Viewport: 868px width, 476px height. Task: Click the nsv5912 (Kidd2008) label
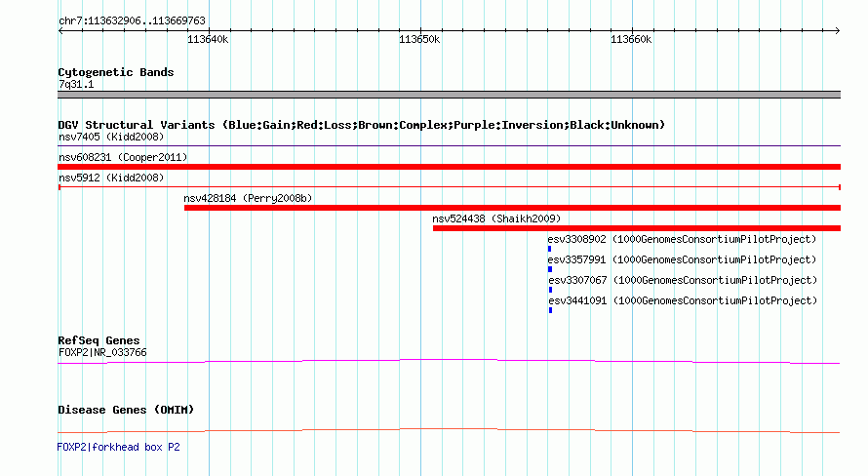tap(111, 178)
